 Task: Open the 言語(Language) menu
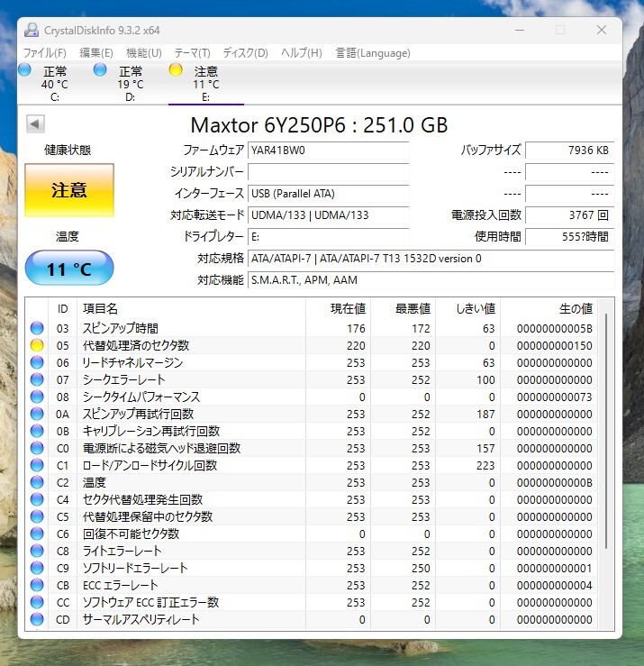click(x=373, y=52)
